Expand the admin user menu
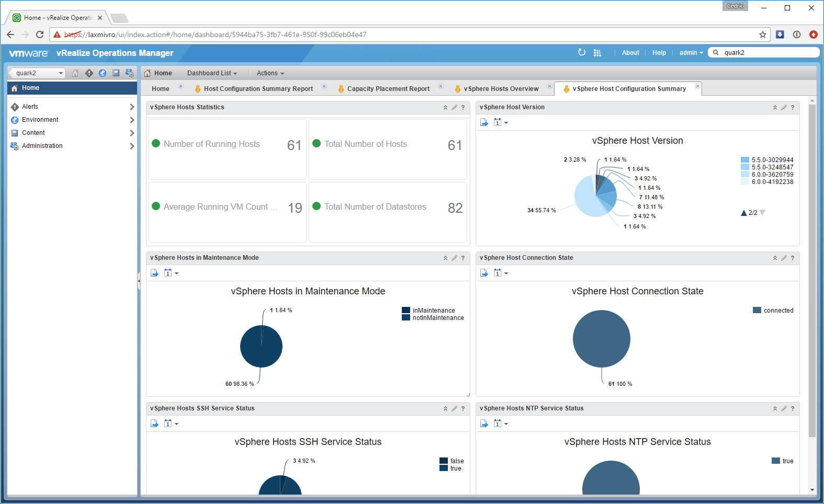 691,53
